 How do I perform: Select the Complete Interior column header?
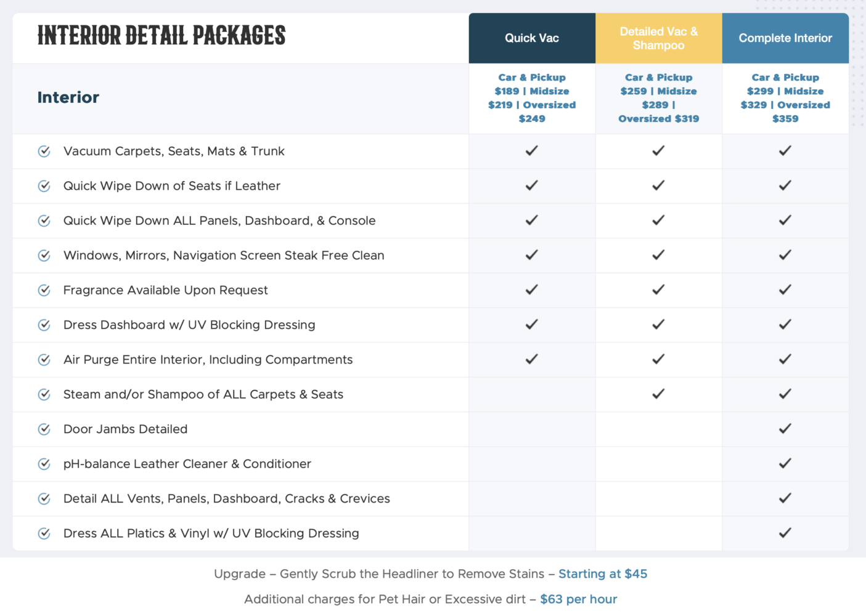pyautogui.click(x=785, y=38)
